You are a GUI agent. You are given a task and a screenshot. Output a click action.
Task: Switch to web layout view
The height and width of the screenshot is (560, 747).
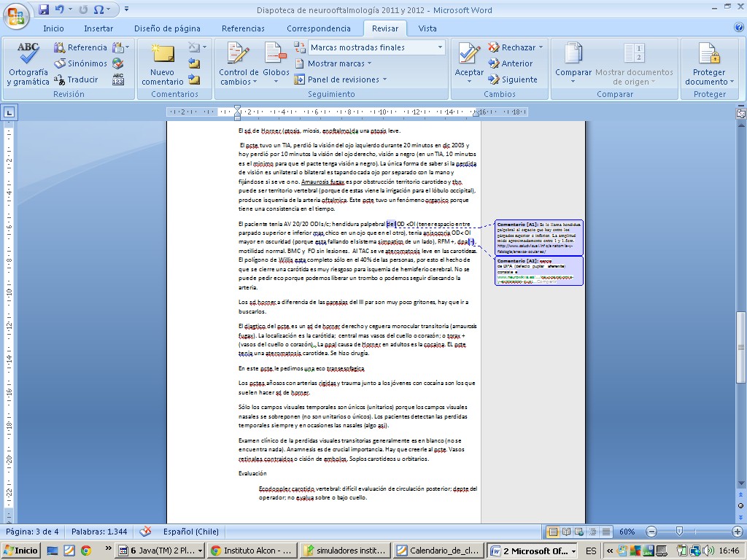pyautogui.click(x=578, y=532)
